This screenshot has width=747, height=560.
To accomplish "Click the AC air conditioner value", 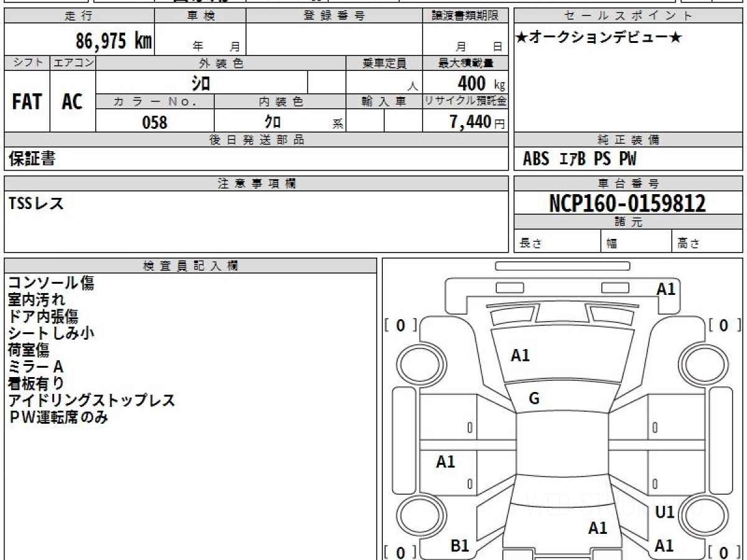I will [72, 102].
